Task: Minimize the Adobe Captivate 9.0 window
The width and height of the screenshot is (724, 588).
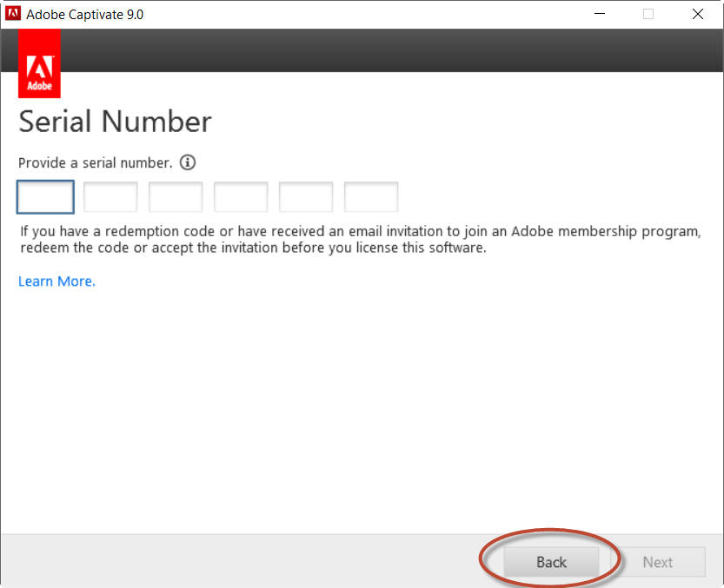Action: 599,15
